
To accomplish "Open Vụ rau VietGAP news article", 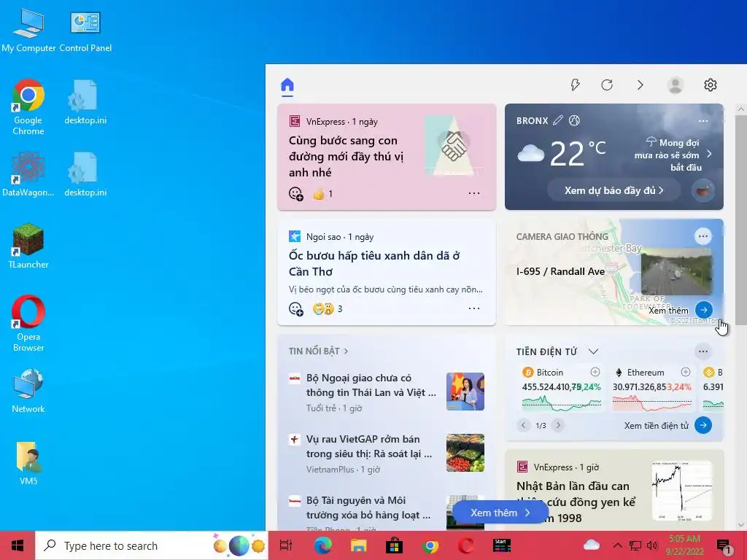I will point(369,446).
